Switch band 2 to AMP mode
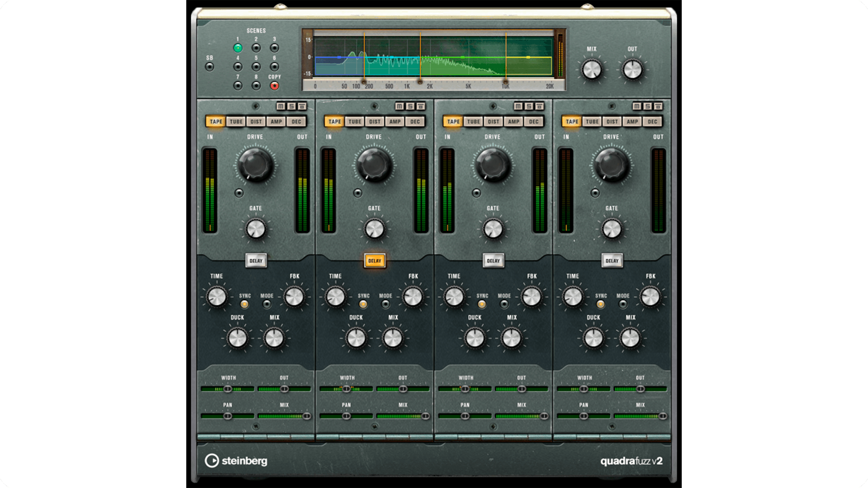This screenshot has height=488, width=868. (x=395, y=122)
